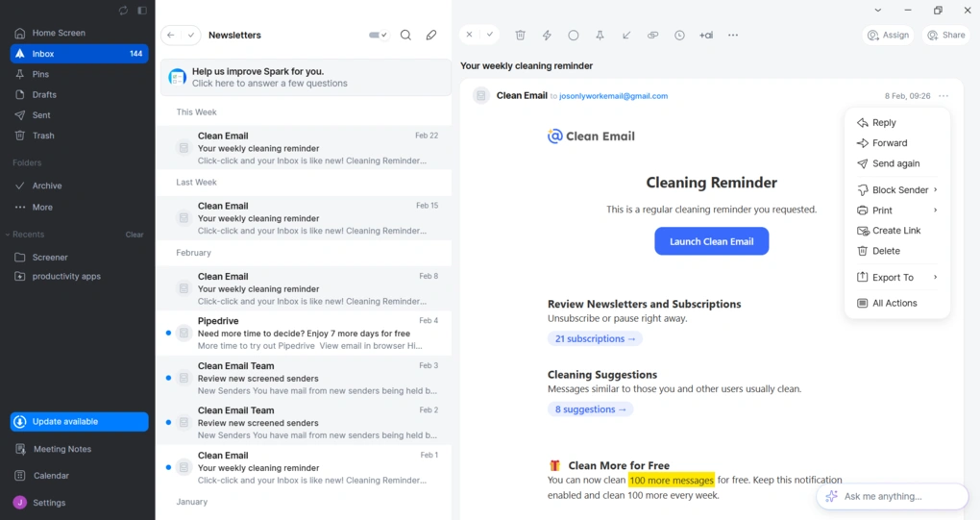Click the 100 more messages highlighted link
This screenshot has height=520, width=980.
(672, 480)
